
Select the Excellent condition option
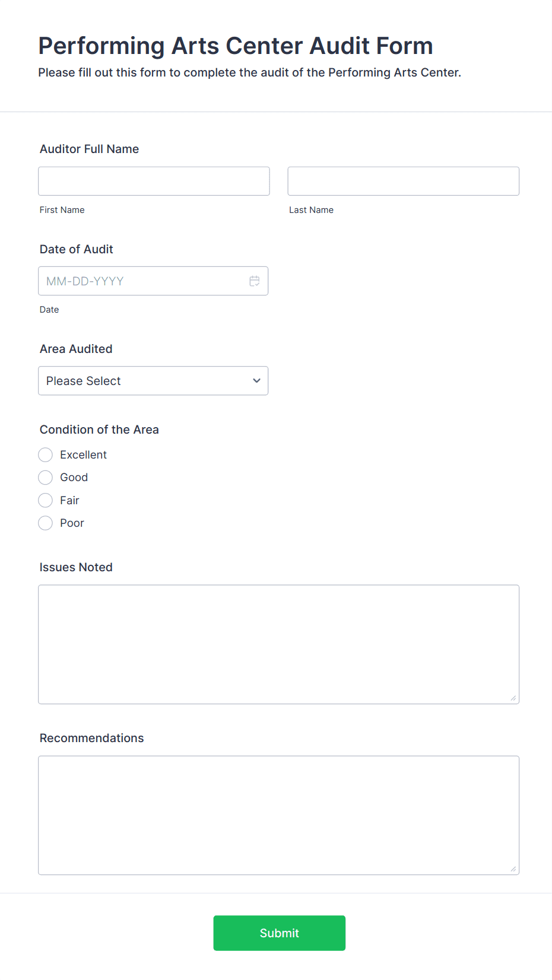[46, 455]
